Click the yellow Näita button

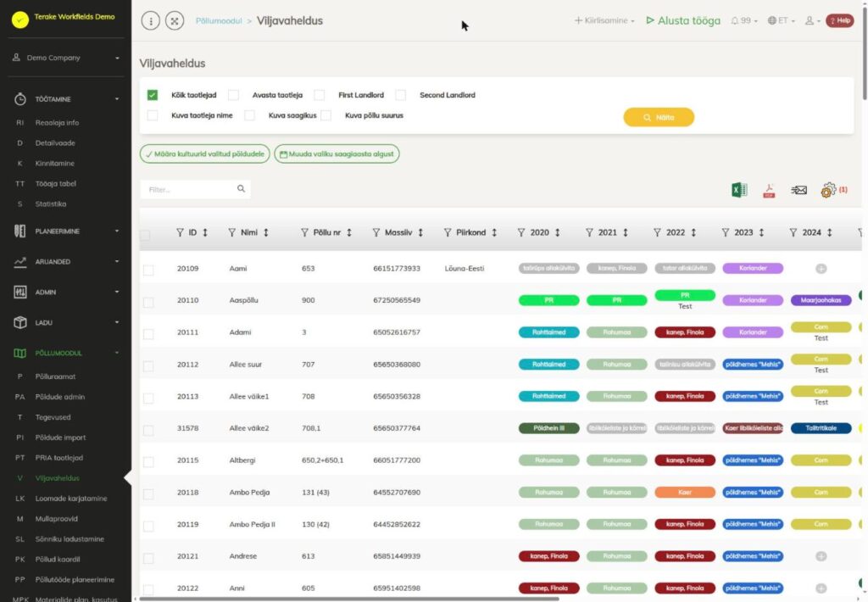click(x=659, y=117)
